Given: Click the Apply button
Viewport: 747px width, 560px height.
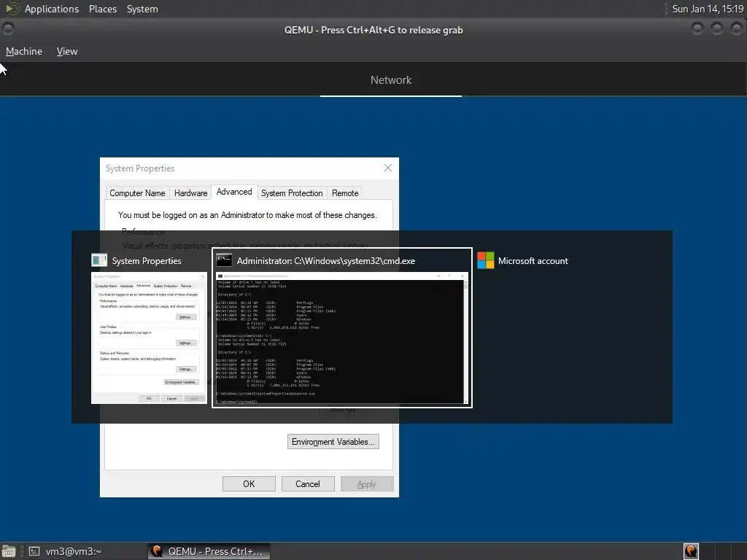Looking at the screenshot, I should (367, 484).
